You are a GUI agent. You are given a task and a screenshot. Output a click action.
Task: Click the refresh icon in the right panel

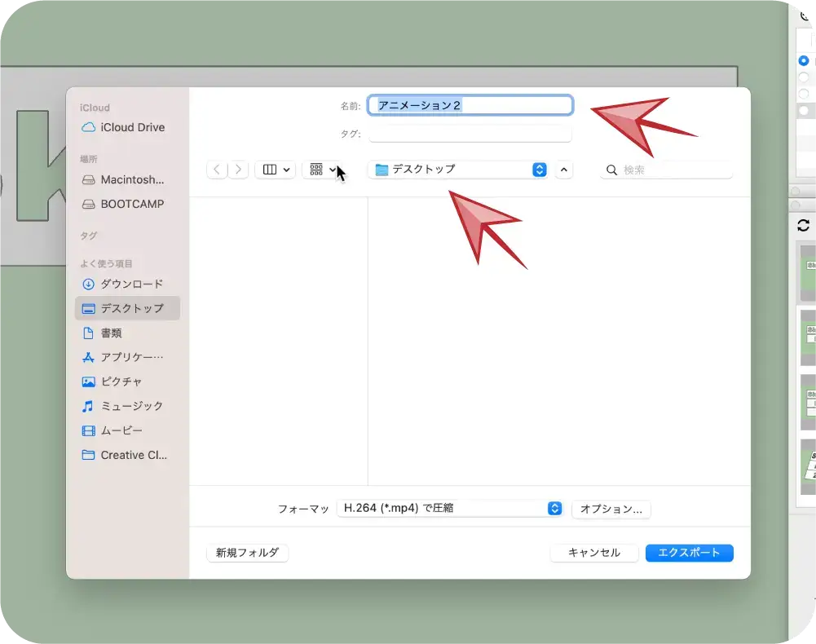(803, 226)
